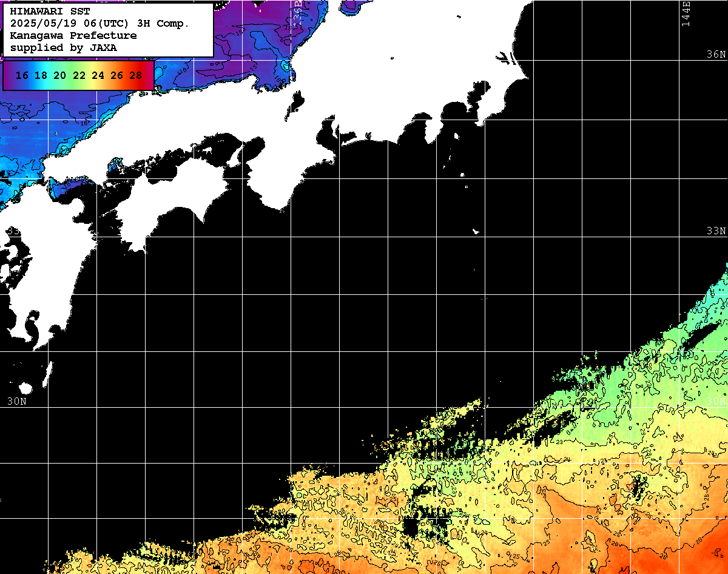Pick the 26 value on temperature legend

coord(116,76)
